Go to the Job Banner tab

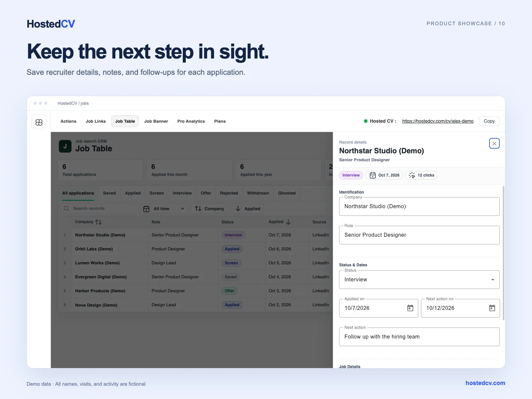pyautogui.click(x=156, y=121)
